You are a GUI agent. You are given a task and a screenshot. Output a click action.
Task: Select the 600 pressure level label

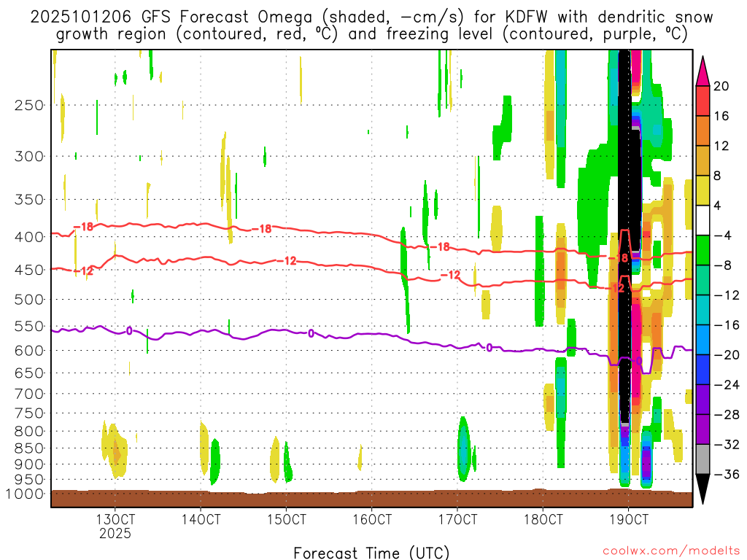29,351
